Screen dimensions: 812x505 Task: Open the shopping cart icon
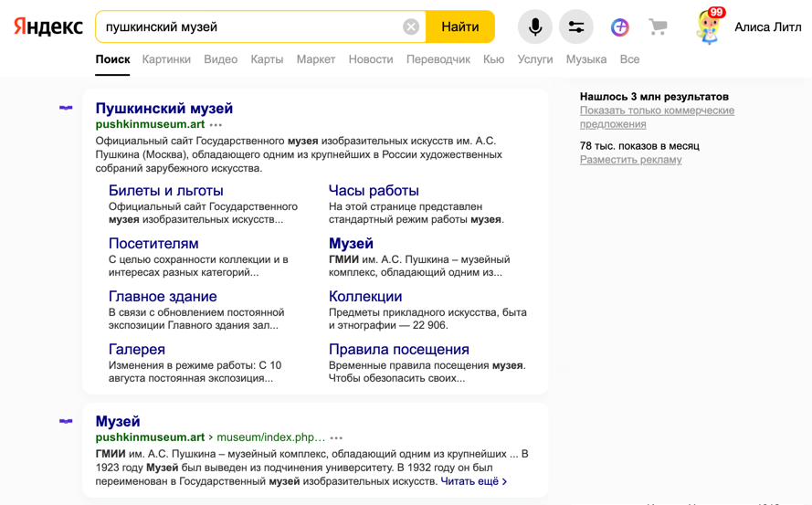tap(658, 27)
